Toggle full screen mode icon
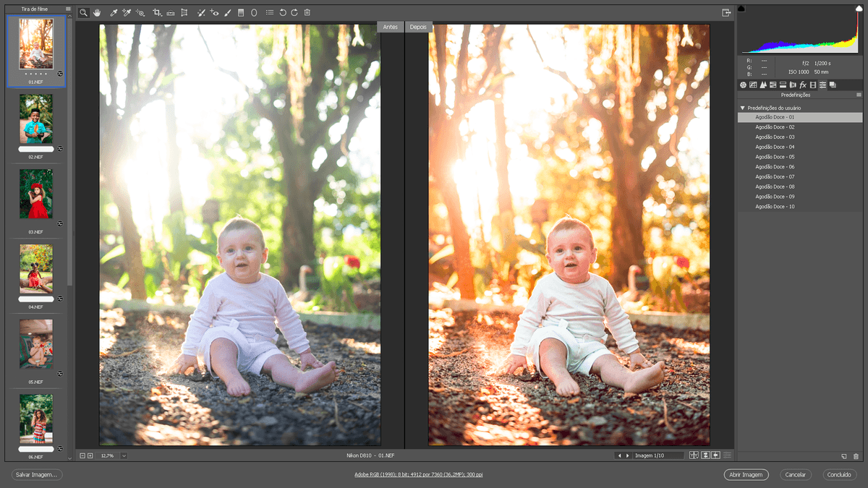868x488 pixels. [726, 13]
